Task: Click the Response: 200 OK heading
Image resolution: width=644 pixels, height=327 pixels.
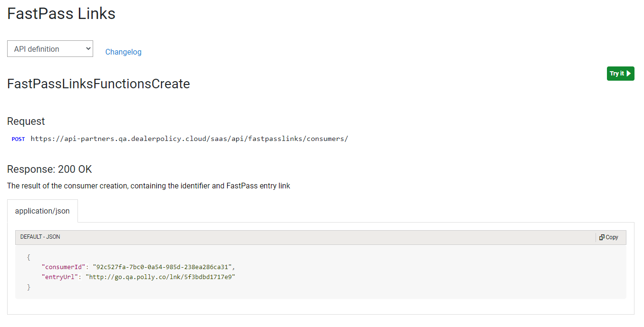Action: (49, 169)
